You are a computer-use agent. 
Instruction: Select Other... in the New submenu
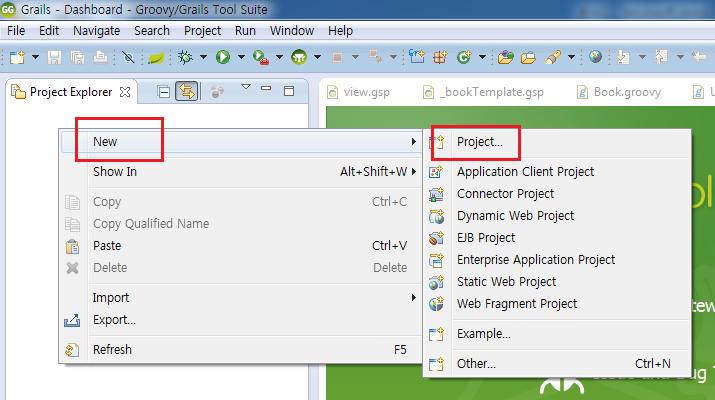tap(557, 364)
